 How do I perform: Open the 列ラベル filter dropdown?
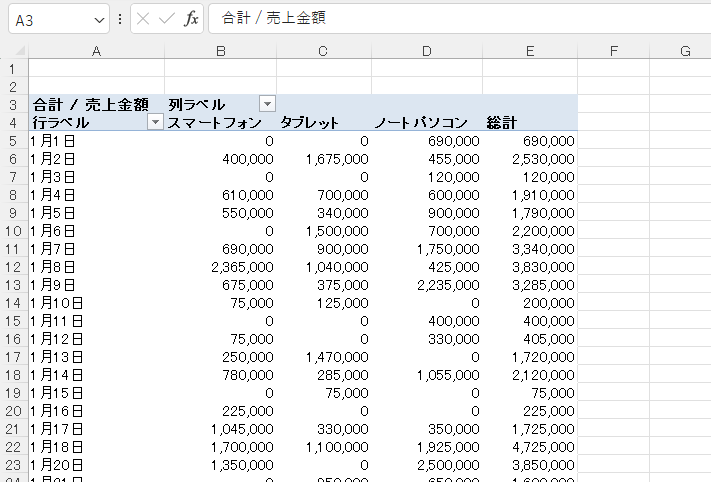[268, 104]
